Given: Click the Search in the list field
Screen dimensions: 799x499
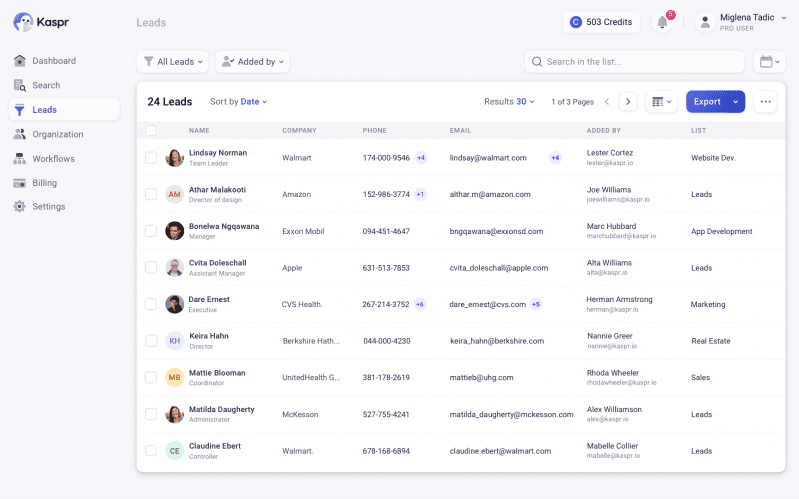Looking at the screenshot, I should click(634, 62).
